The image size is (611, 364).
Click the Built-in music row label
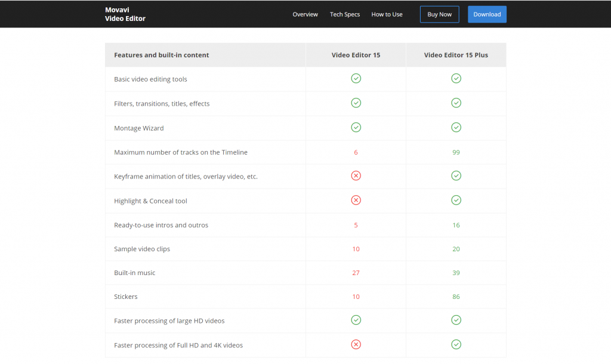pyautogui.click(x=135, y=273)
